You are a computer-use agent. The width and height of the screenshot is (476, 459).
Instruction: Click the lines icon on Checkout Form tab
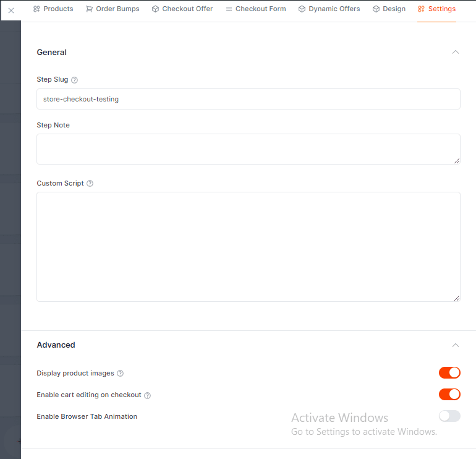click(x=229, y=9)
